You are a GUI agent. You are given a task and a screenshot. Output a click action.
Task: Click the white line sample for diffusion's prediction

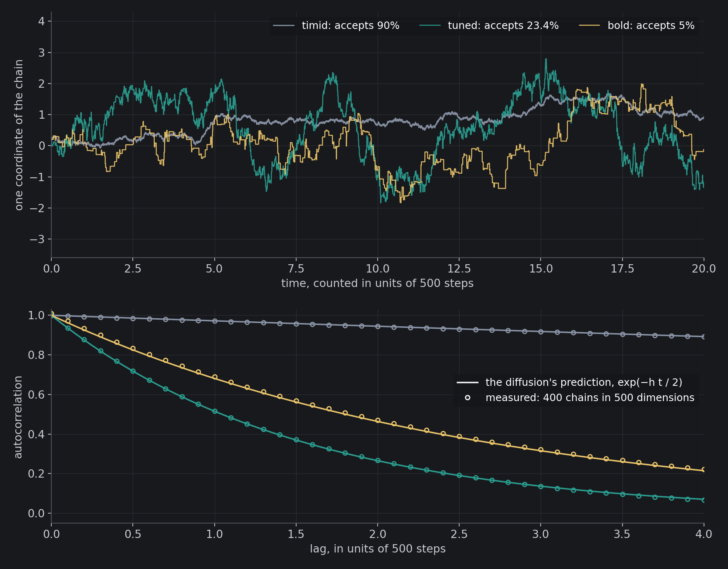(x=467, y=383)
